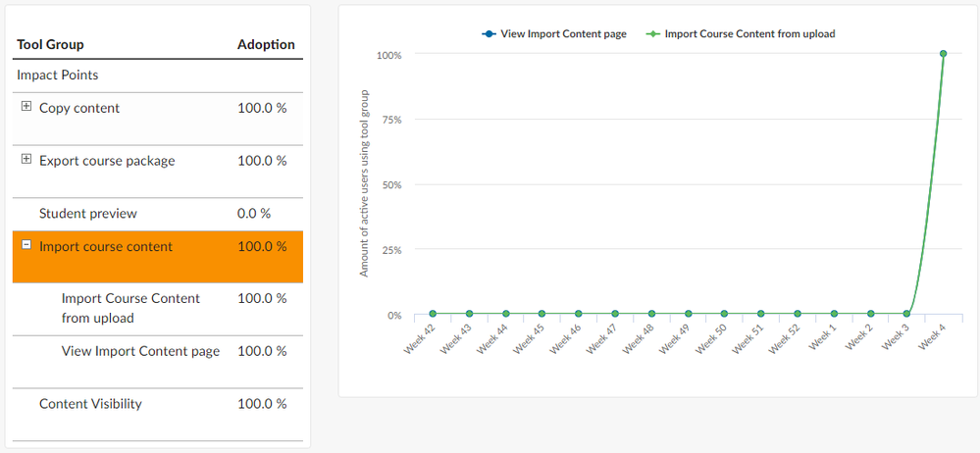Click the Week 42 data point

pyautogui.click(x=433, y=314)
